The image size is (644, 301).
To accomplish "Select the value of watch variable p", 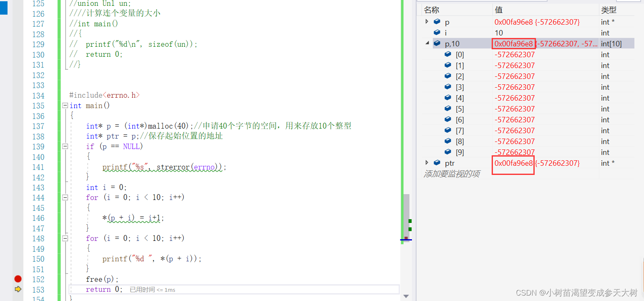I will click(x=537, y=22).
